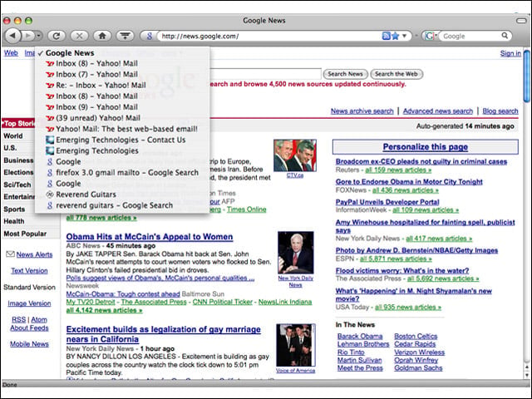Image resolution: width=532 pixels, height=399 pixels.
Task: Select the World section in the sidebar
Action: (x=13, y=135)
